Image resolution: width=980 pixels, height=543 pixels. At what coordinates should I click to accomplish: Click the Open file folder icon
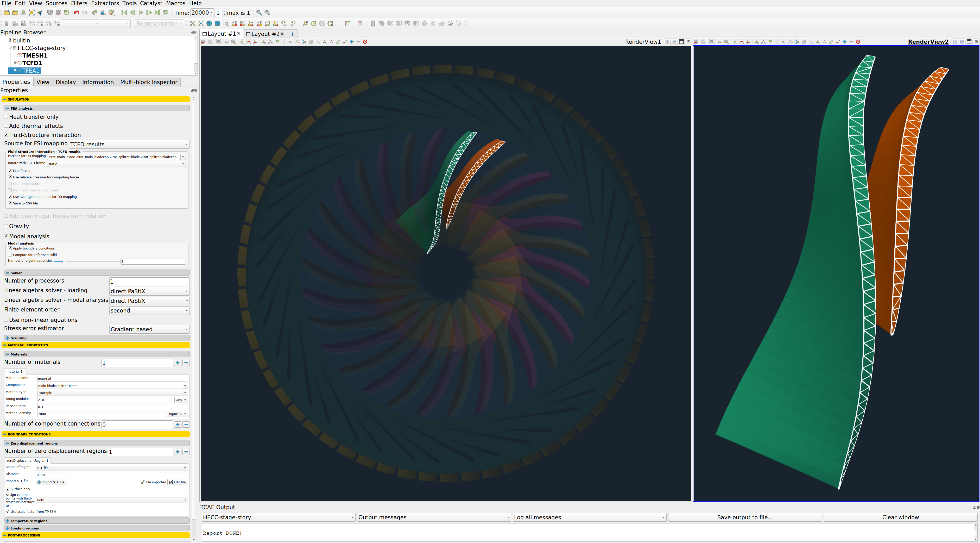point(7,13)
